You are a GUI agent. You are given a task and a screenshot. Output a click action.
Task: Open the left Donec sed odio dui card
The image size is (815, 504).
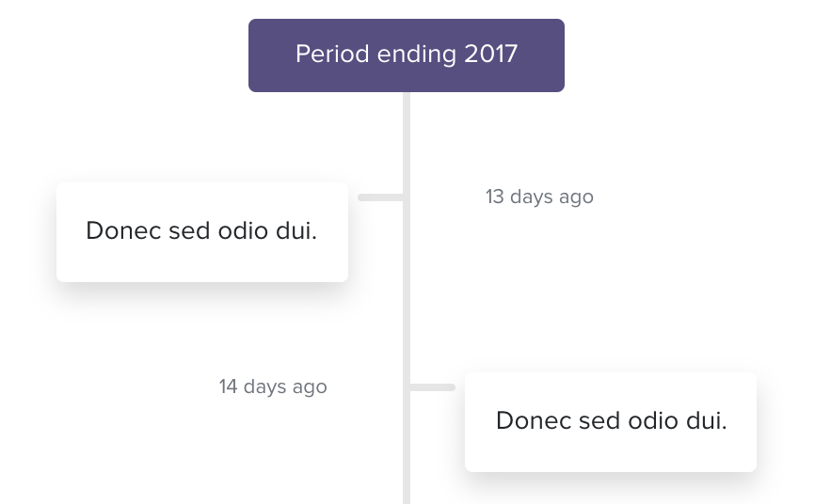(x=202, y=232)
